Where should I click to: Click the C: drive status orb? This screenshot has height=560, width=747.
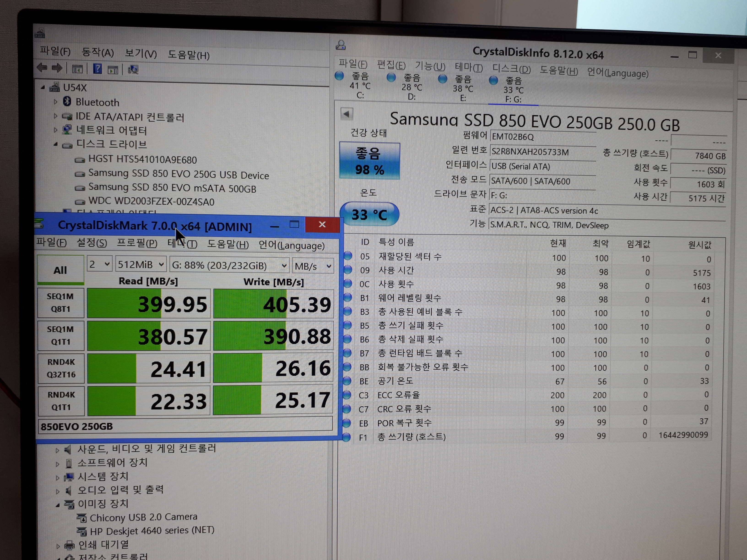click(x=339, y=76)
